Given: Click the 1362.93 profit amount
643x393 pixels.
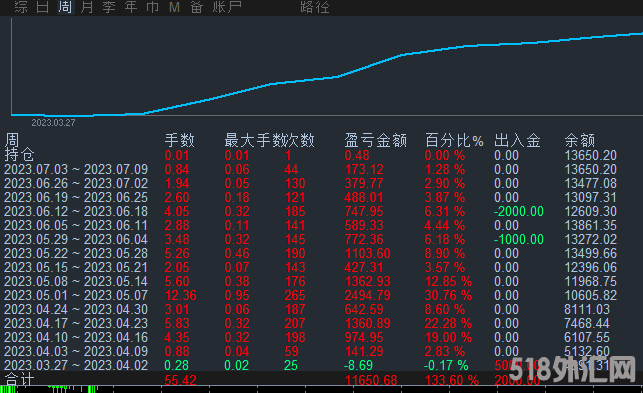Looking at the screenshot, I should [x=367, y=281].
